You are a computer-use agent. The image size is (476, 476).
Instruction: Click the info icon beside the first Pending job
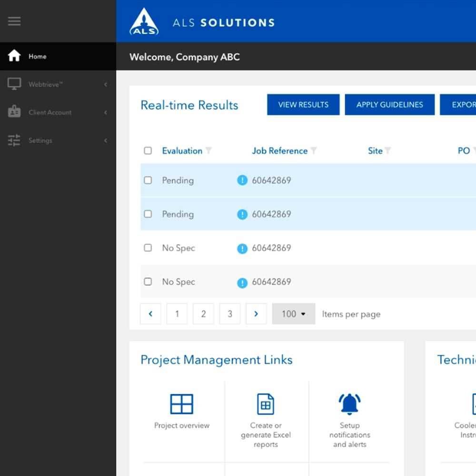click(242, 180)
